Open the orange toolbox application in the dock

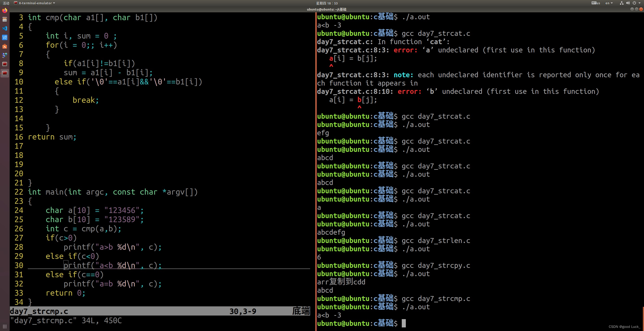4,46
